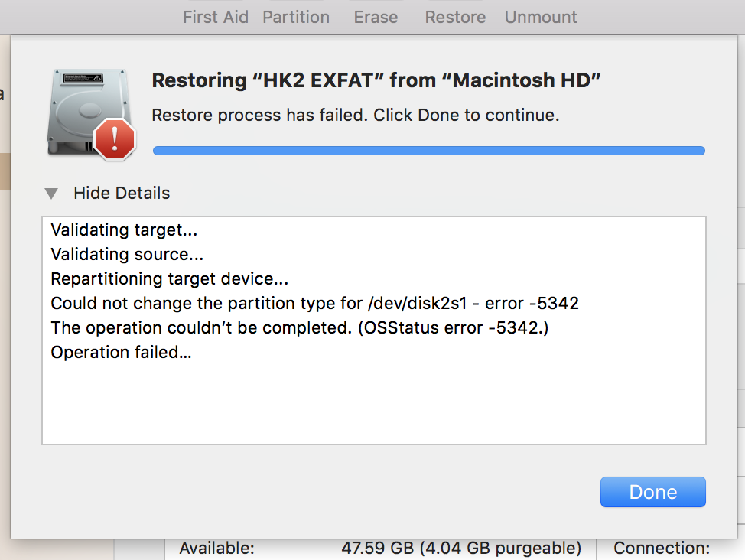The image size is (745, 560).
Task: Select First Aid in the toolbar
Action: point(216,17)
